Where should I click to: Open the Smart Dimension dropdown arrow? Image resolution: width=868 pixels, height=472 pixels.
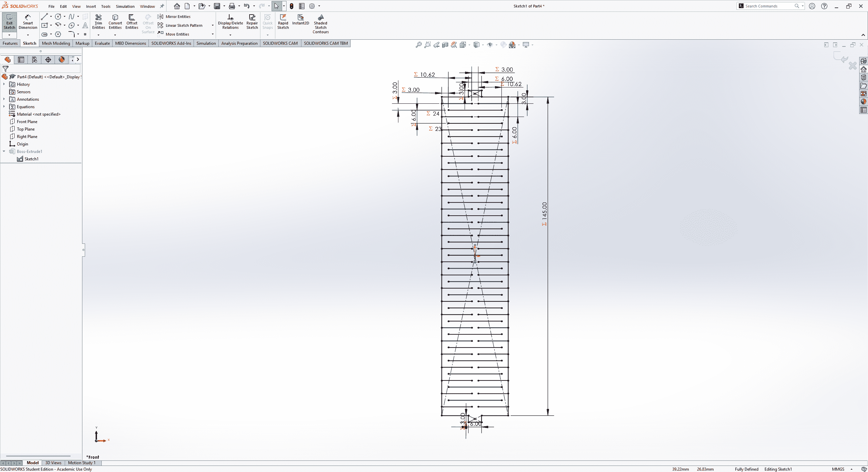click(28, 35)
